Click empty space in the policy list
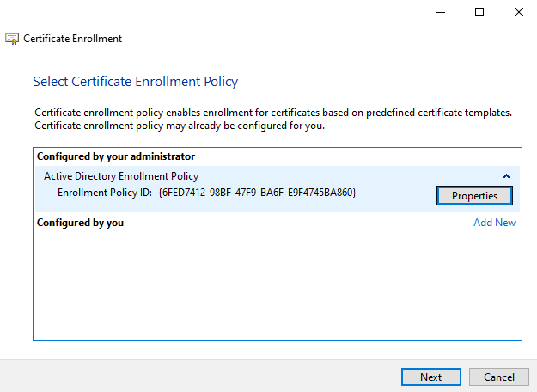 pos(275,284)
